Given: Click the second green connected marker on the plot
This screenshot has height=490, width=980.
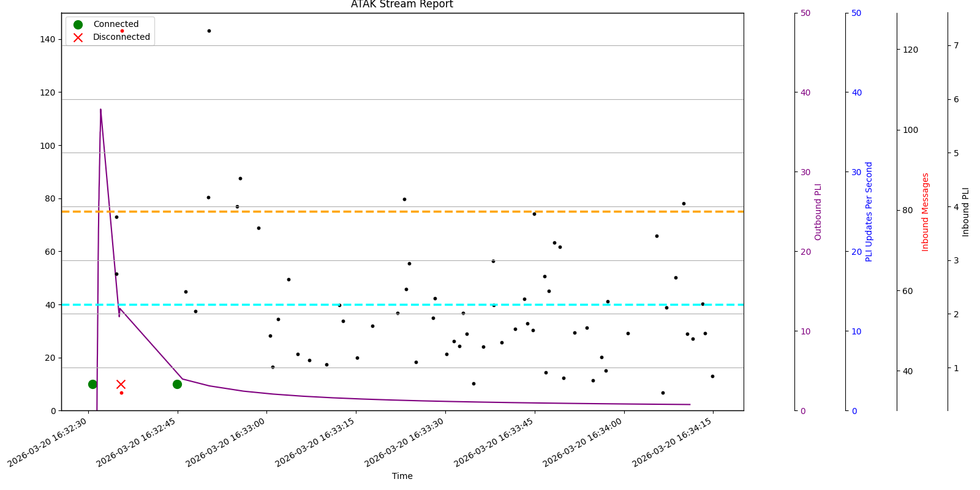Looking at the screenshot, I should [177, 384].
